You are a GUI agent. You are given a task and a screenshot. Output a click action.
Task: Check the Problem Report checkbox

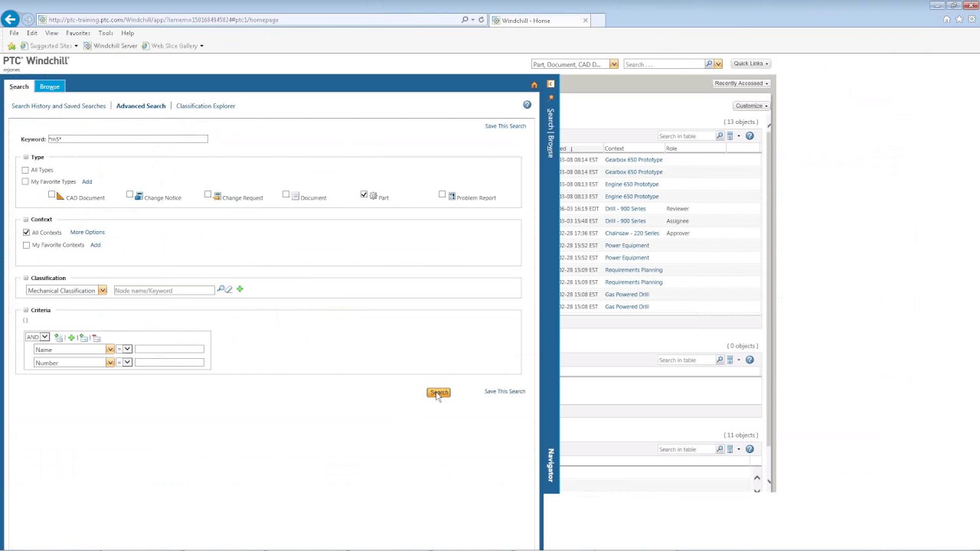coord(442,194)
